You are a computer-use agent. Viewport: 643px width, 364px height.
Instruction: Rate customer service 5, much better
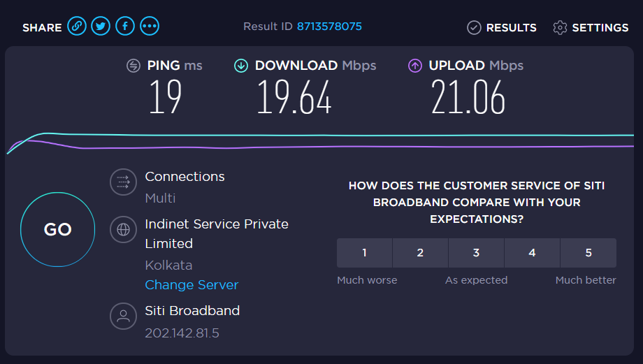coord(588,253)
